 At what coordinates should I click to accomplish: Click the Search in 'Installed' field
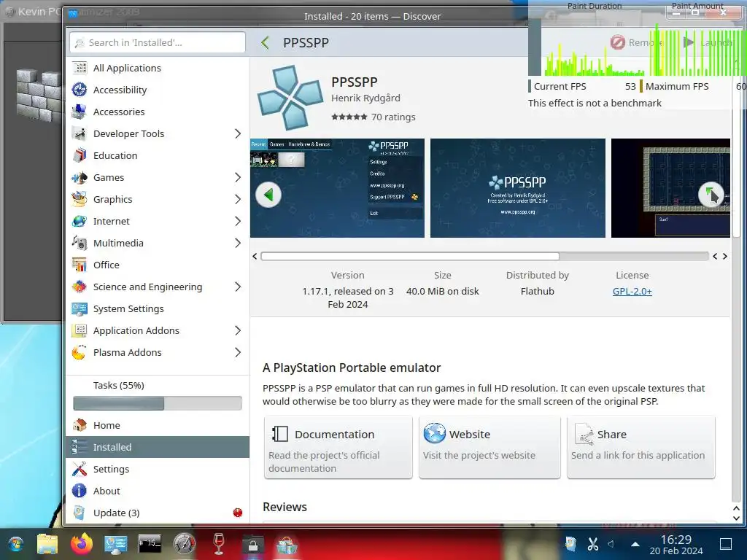point(158,42)
